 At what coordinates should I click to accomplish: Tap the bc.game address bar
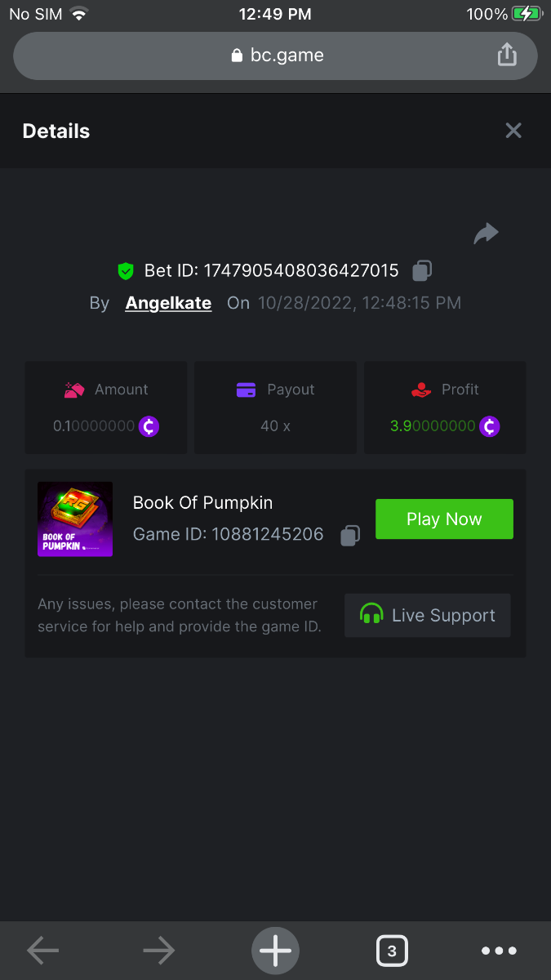(278, 56)
